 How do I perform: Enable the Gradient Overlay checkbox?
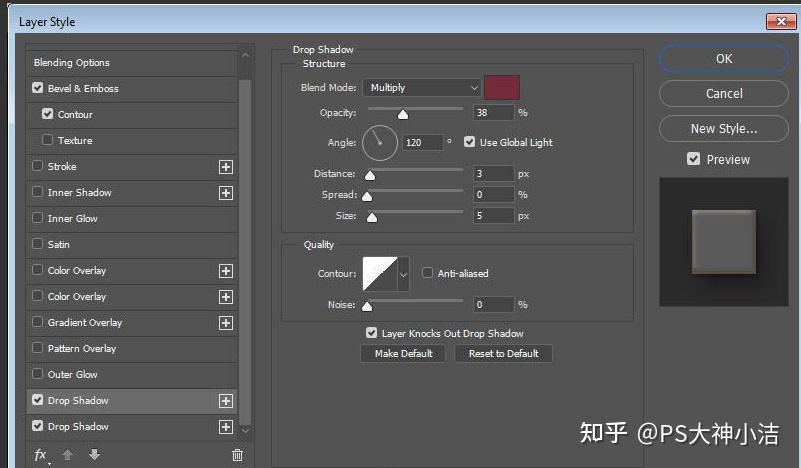[x=37, y=322]
